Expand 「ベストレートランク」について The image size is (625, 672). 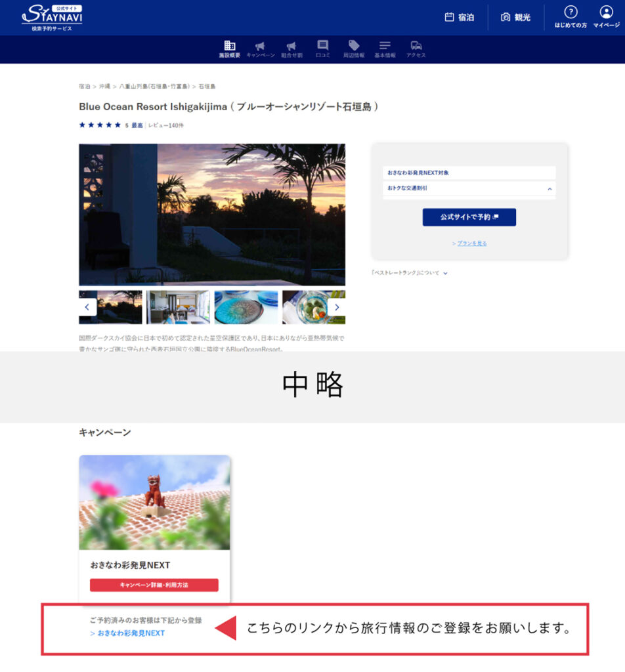410,272
